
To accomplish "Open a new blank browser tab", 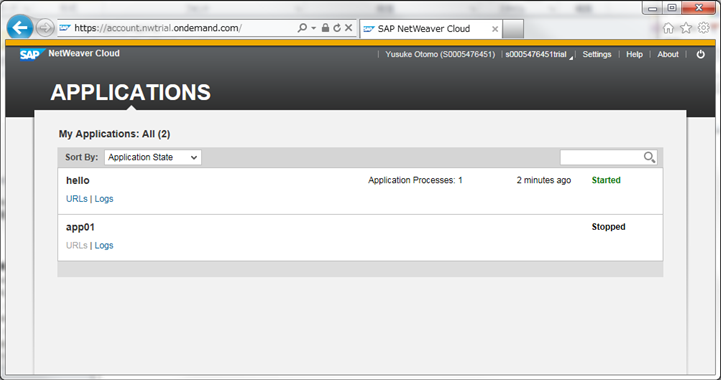I will pyautogui.click(x=513, y=29).
